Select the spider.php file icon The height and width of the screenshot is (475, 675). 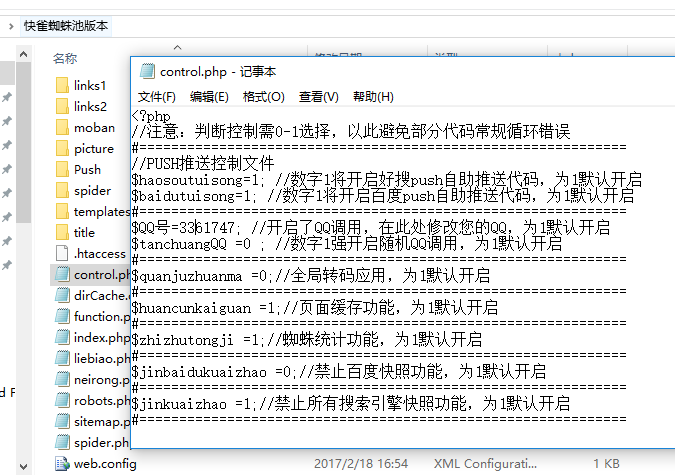pos(62,442)
